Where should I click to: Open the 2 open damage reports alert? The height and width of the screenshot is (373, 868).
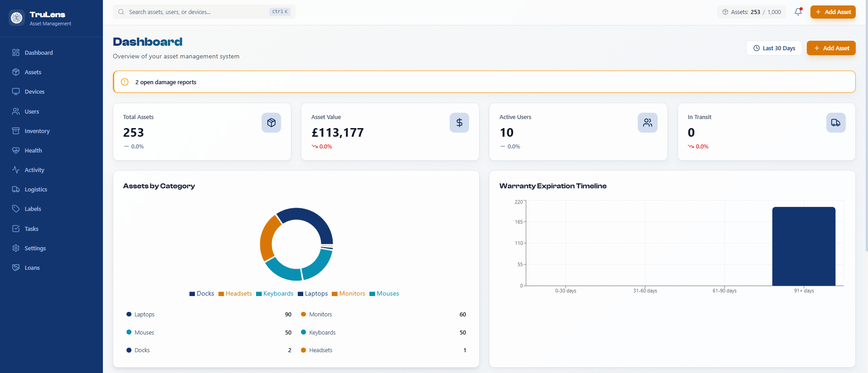coord(484,82)
